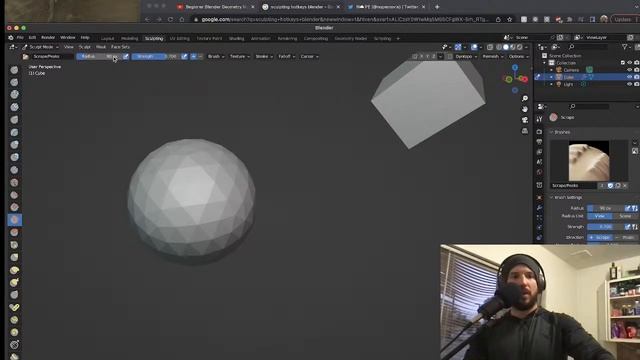Toggle viewport overlays button
The width and height of the screenshot is (640, 360).
tap(474, 47)
